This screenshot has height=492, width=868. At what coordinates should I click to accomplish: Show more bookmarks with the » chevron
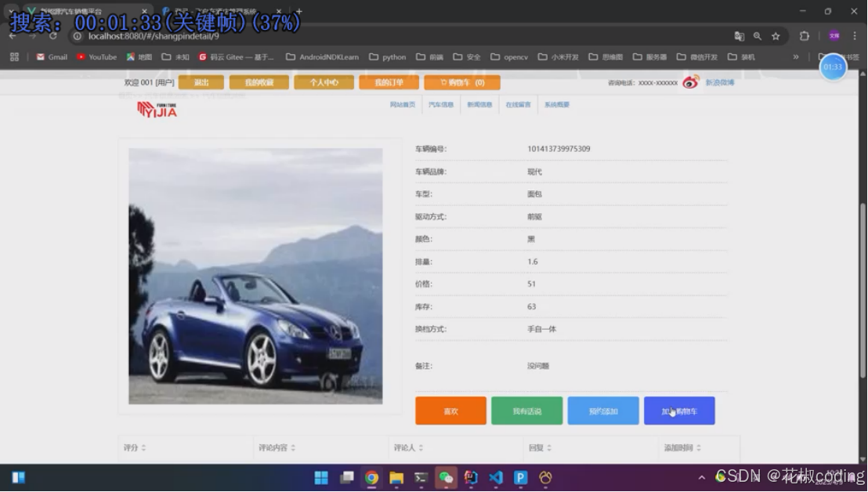(795, 57)
